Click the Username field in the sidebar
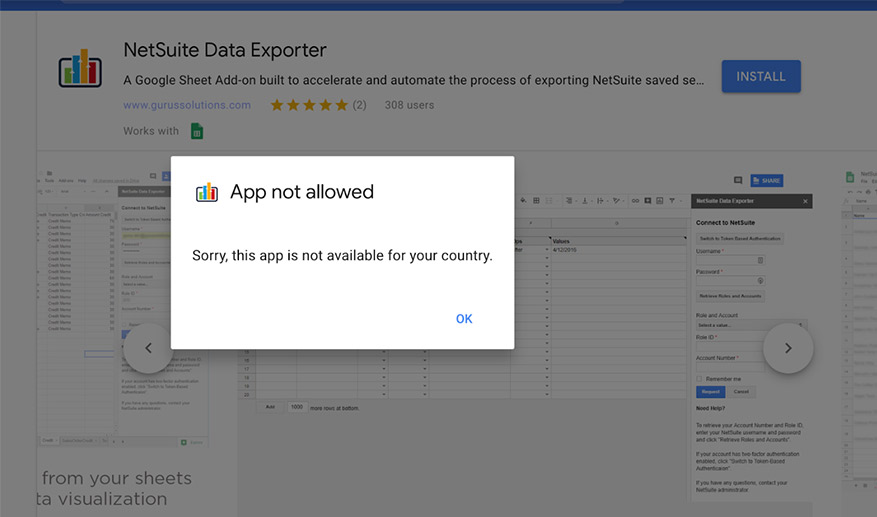Screen dimensions: 877x517 pos(730,260)
